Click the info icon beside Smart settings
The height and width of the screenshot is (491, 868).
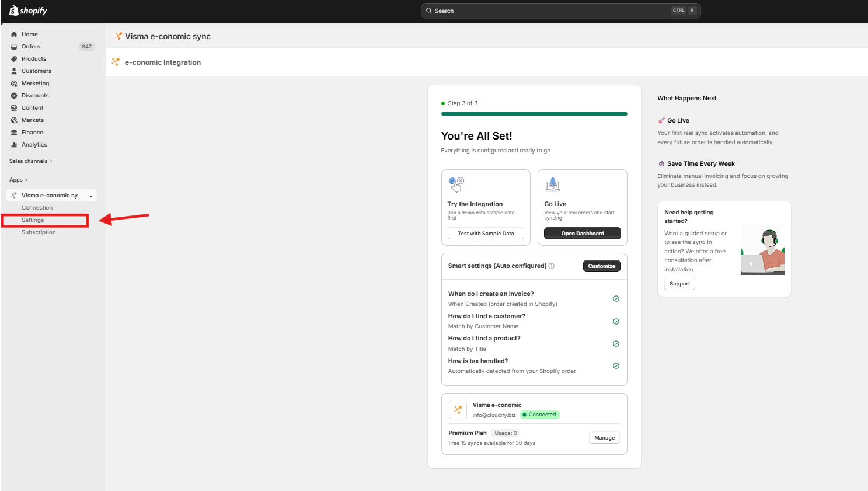552,266
